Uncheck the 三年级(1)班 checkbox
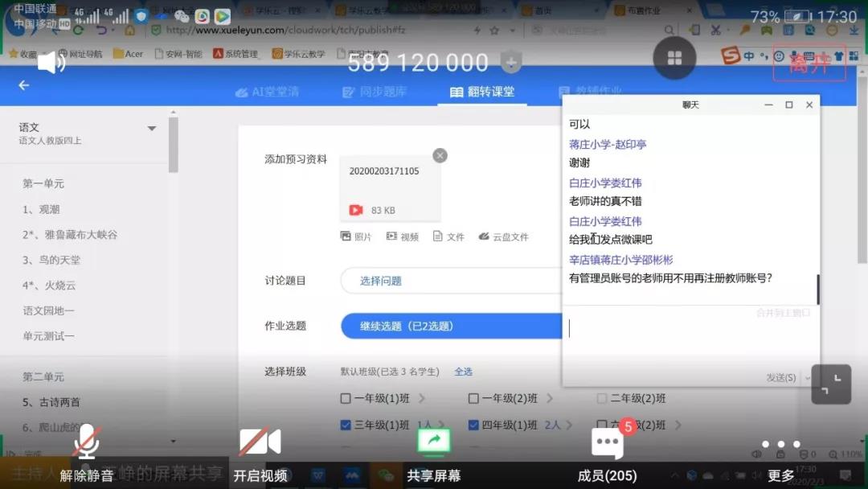868x489 pixels. coord(346,425)
